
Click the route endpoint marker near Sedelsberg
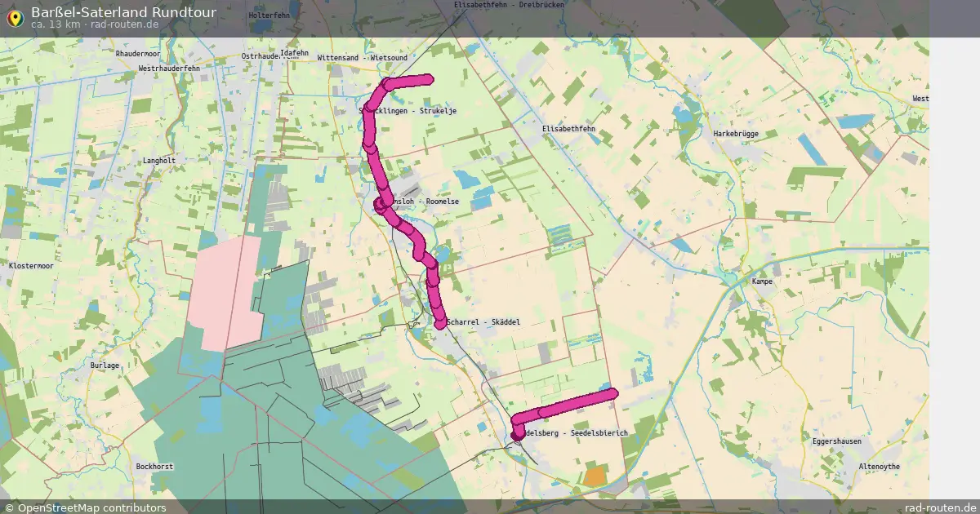517,435
